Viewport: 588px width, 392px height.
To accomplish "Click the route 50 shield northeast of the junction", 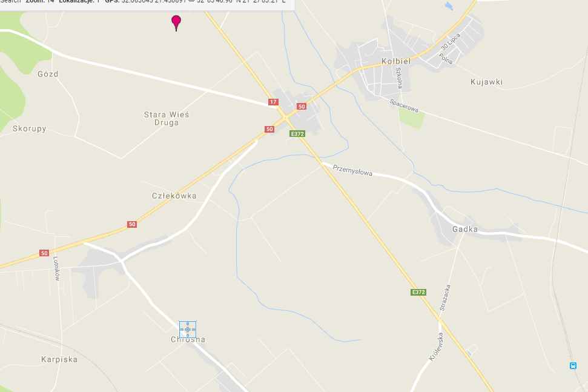I will pyautogui.click(x=302, y=107).
